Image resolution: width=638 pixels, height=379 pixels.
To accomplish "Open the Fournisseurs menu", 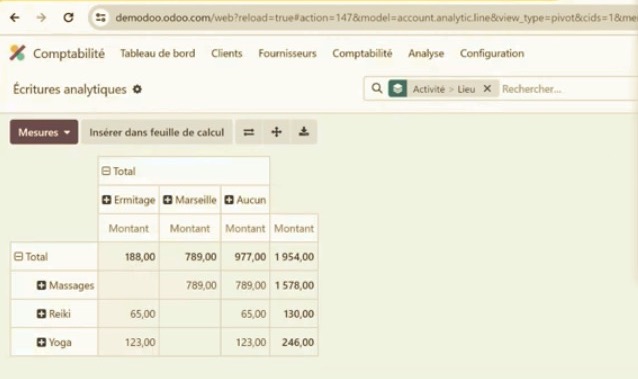I will [x=287, y=53].
